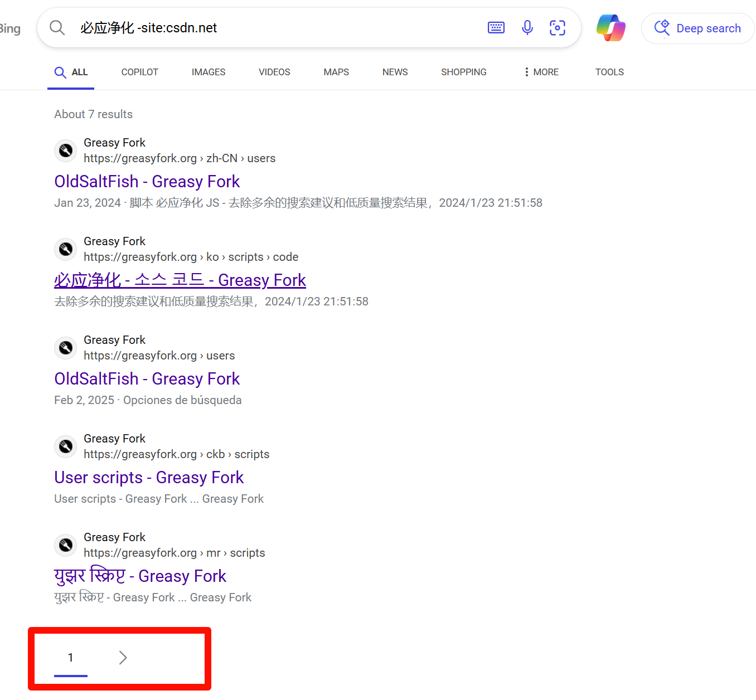Click URL greasyfork.org › mr › scripts

[x=175, y=553]
